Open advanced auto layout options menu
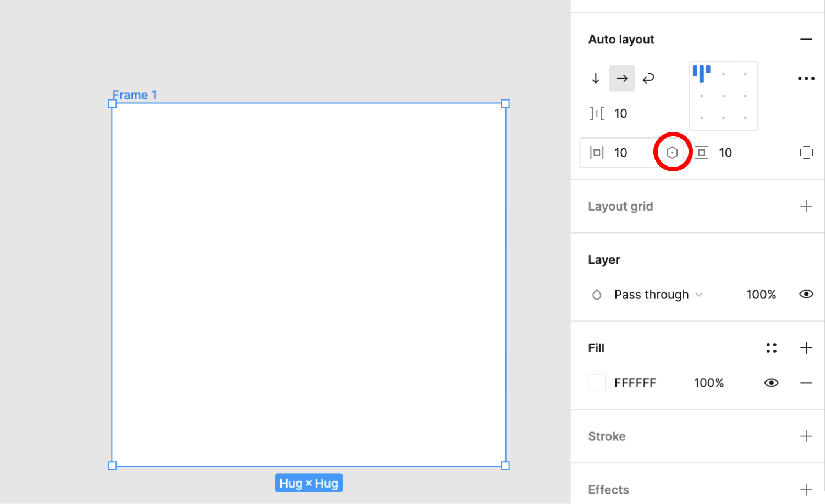This screenshot has height=504, width=825. (805, 78)
